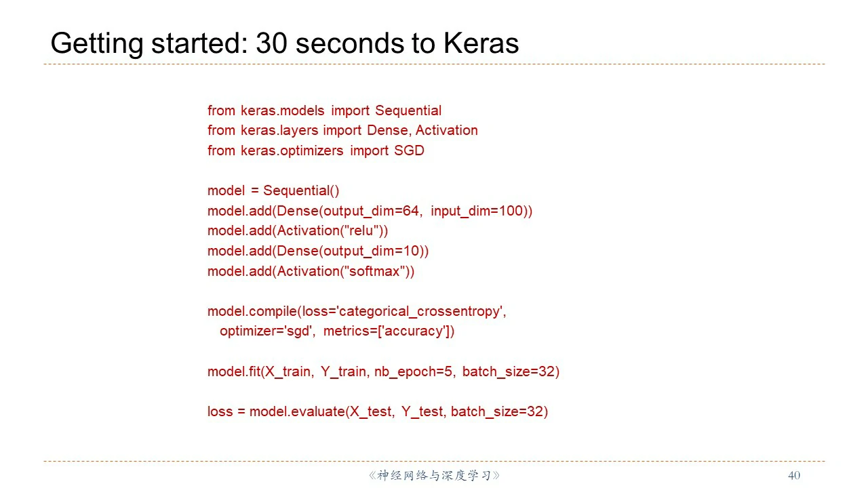Click the model.fit code line
Viewport: 868px width, 488px height.
pos(383,371)
